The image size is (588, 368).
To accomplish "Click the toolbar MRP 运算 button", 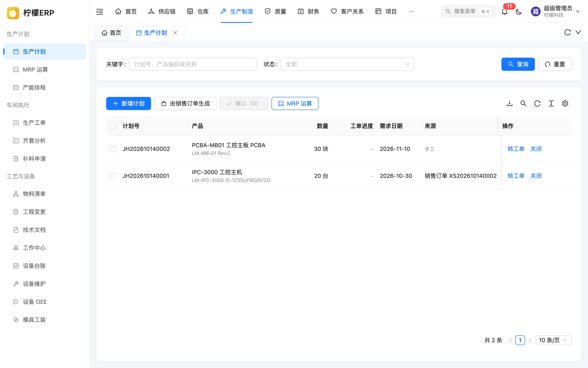I will pos(295,103).
